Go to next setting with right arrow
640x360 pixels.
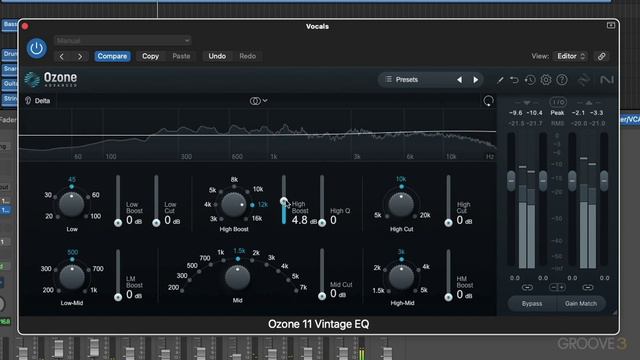coord(80,56)
